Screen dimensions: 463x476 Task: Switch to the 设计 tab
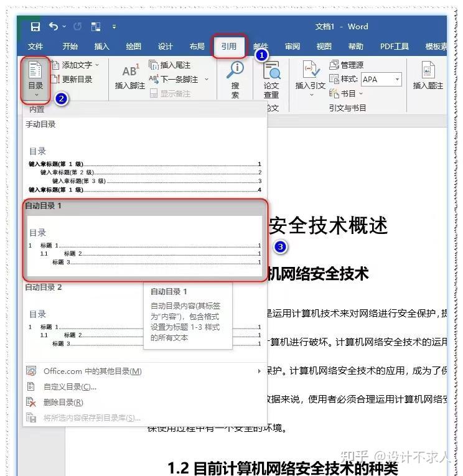tap(165, 47)
